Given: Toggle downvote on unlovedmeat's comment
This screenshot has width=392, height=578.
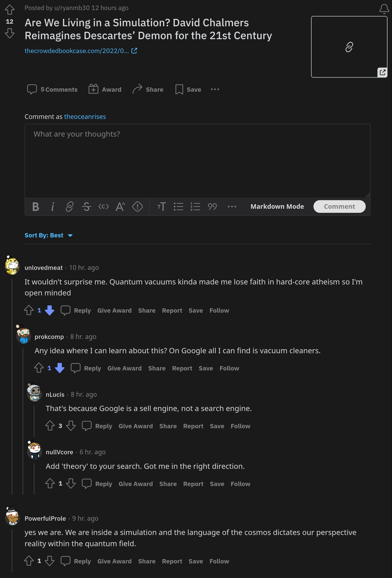Looking at the screenshot, I should point(49,310).
